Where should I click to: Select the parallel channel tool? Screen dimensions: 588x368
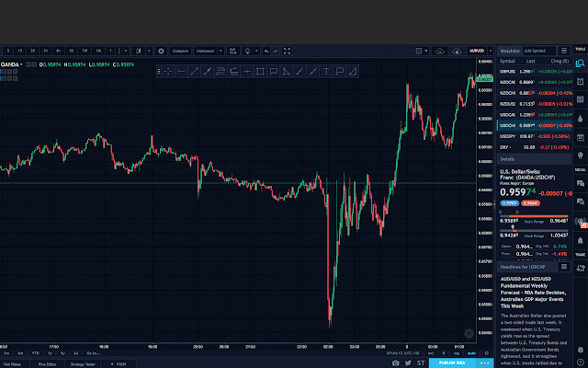(x=220, y=72)
